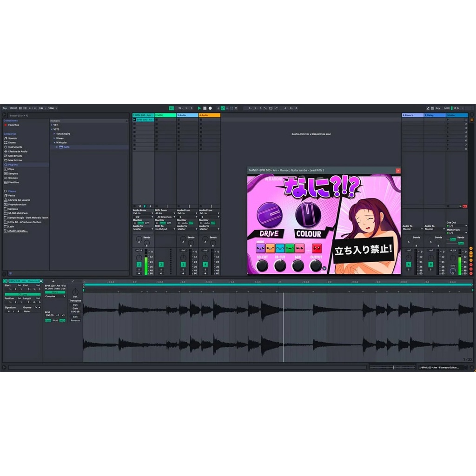Toggle track 2 activator button
Screen dimensions: 476x476
pos(161,264)
